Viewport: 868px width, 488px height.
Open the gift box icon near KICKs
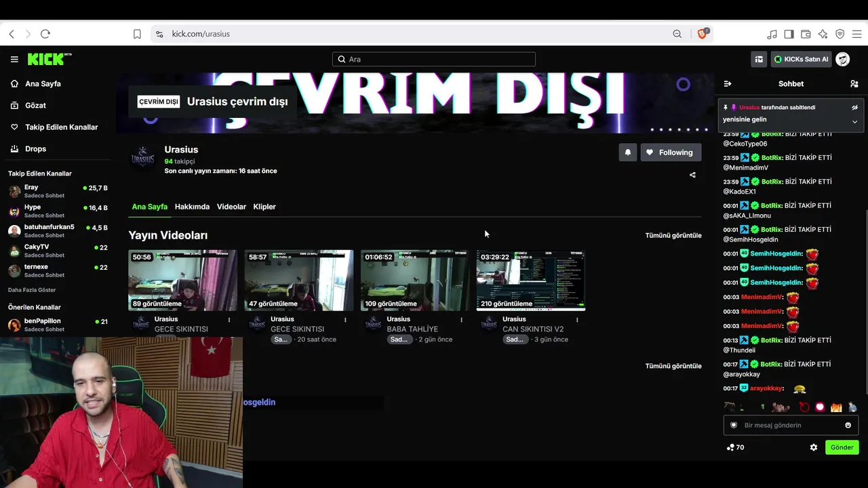click(x=759, y=59)
